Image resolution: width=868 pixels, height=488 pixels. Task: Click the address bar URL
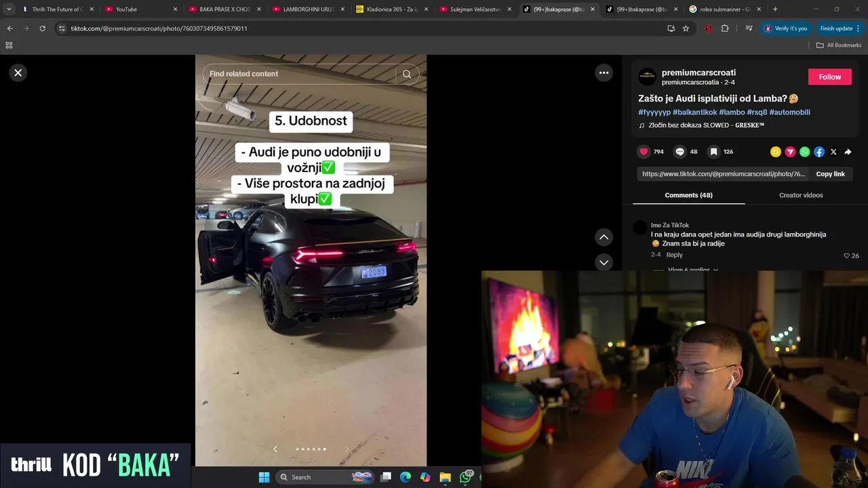click(x=159, y=28)
